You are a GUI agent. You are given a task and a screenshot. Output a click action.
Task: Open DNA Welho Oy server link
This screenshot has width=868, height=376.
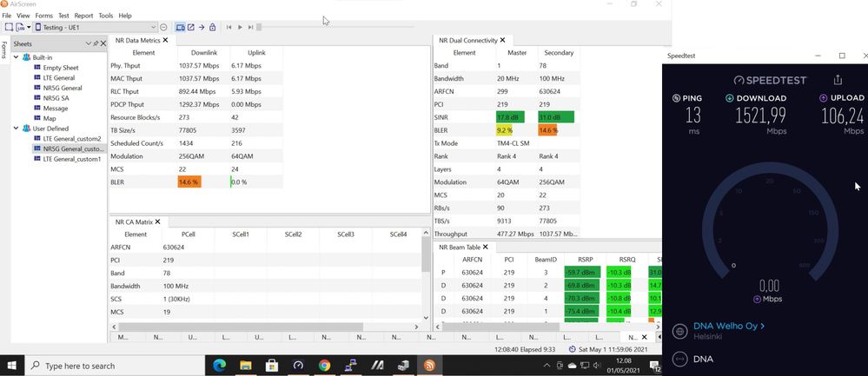[728, 327]
